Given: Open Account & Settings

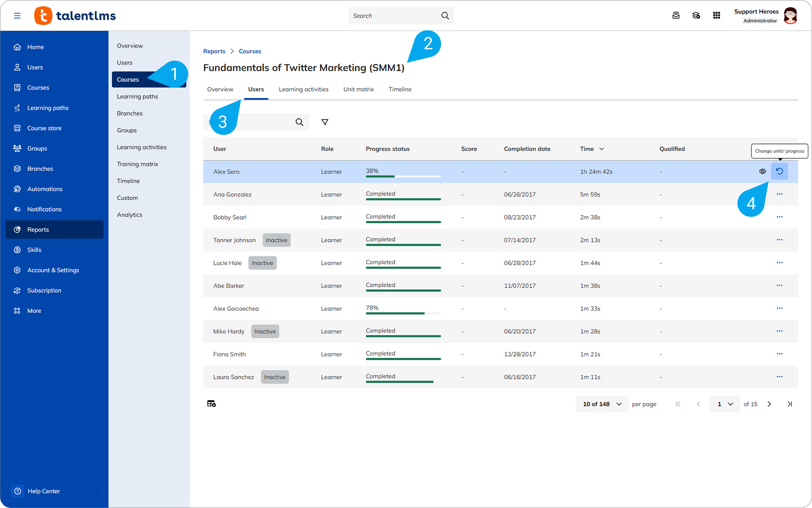Looking at the screenshot, I should coord(54,270).
